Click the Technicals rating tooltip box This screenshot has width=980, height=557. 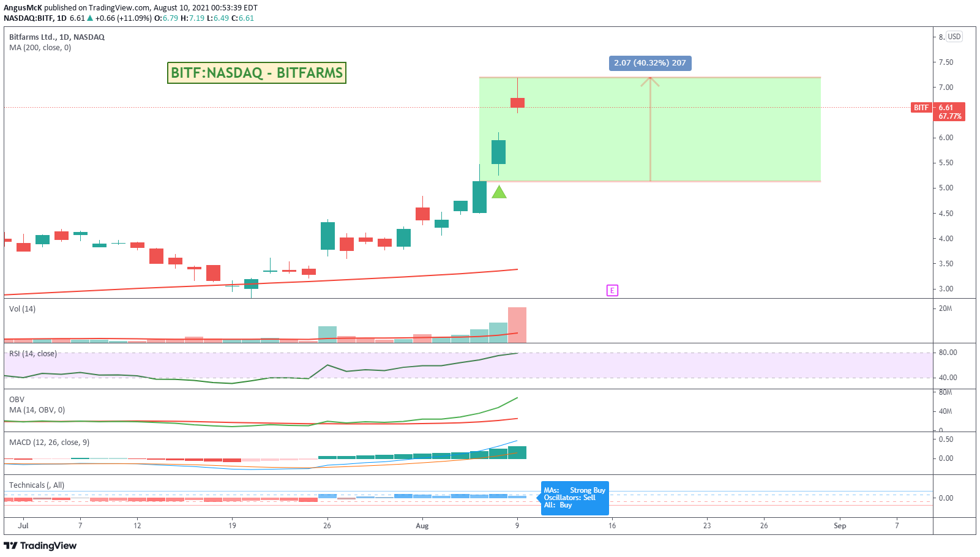[575, 498]
